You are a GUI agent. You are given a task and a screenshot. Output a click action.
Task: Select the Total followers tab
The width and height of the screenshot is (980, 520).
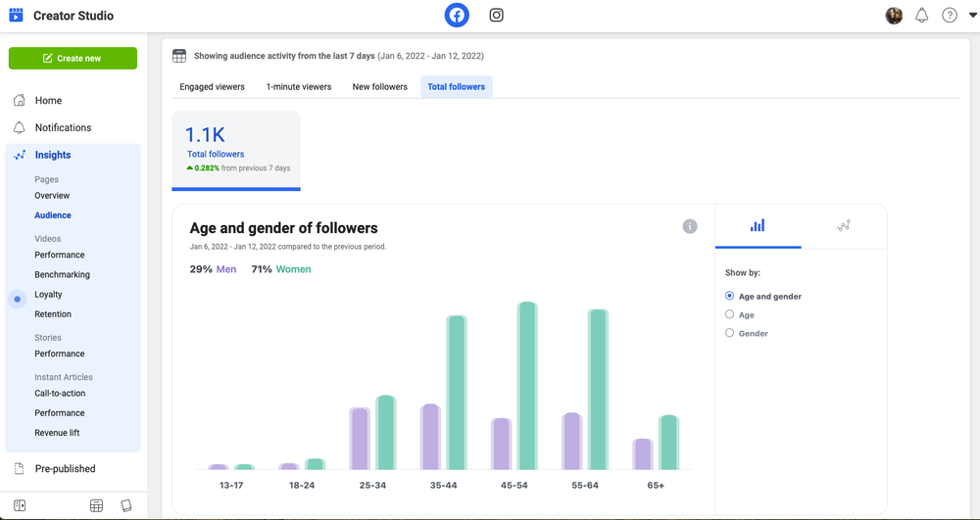tap(457, 87)
